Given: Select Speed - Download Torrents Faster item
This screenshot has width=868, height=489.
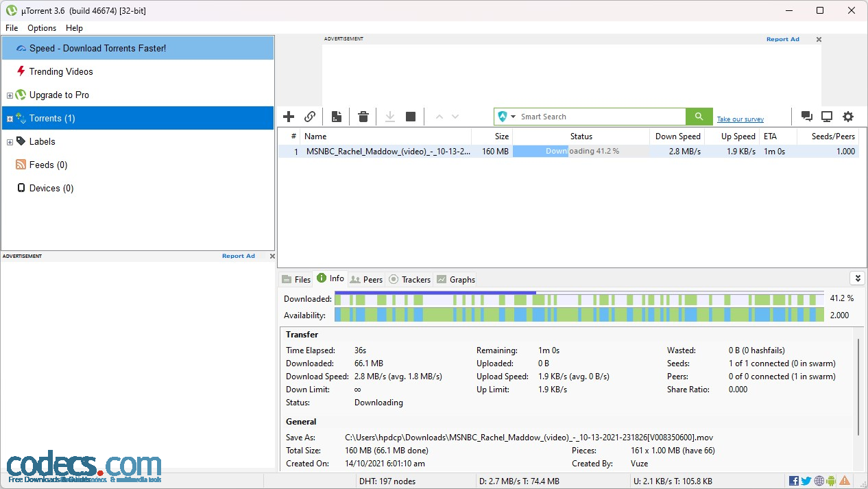Looking at the screenshot, I should (138, 48).
